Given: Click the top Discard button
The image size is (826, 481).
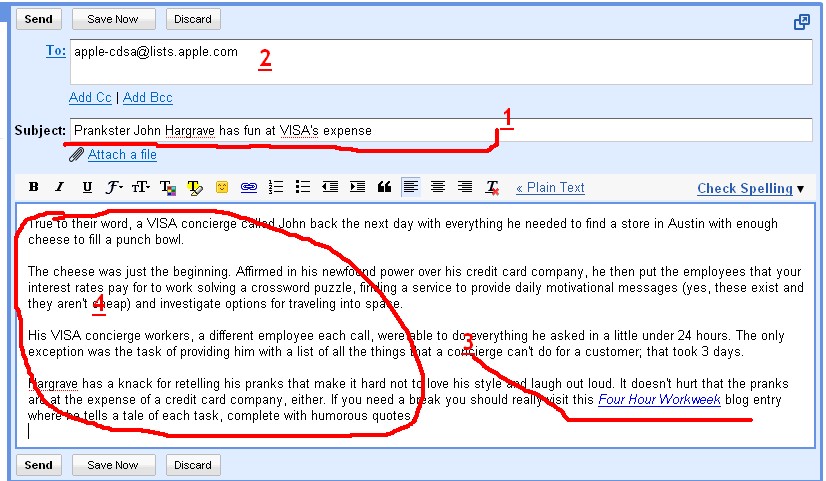Looking at the screenshot, I should 193,19.
